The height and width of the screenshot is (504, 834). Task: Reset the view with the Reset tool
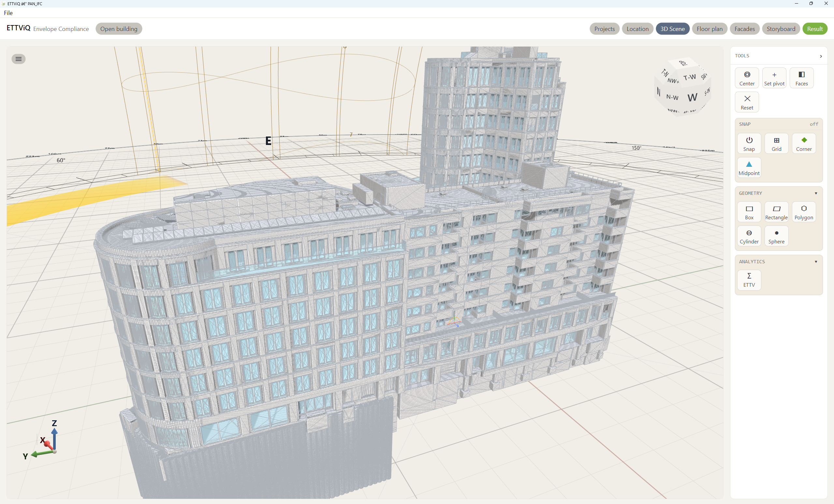click(x=747, y=102)
